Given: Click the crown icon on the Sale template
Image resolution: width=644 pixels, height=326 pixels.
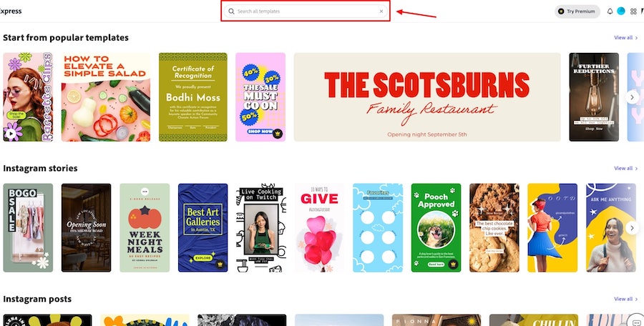Looking at the screenshot, I should click(x=278, y=133).
